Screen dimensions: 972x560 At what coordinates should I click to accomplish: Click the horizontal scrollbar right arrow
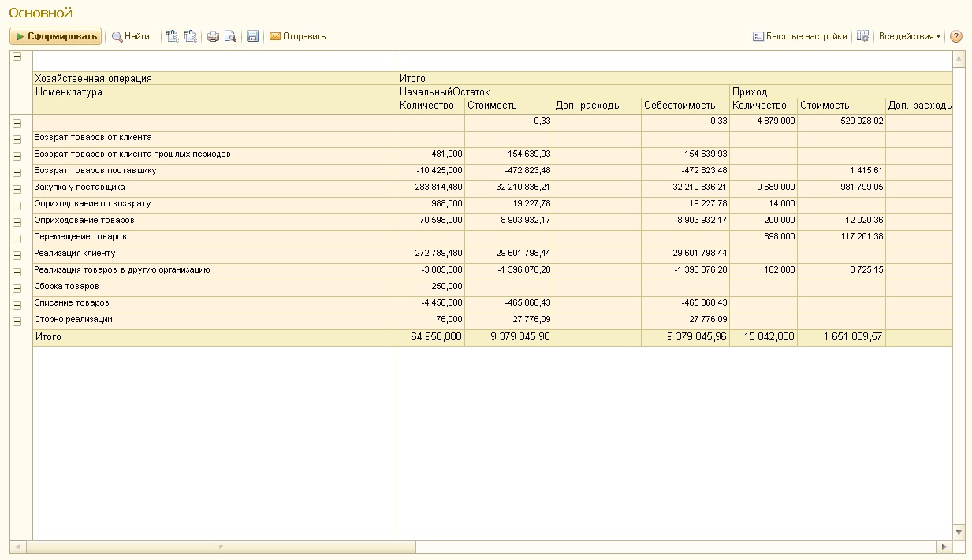click(944, 547)
